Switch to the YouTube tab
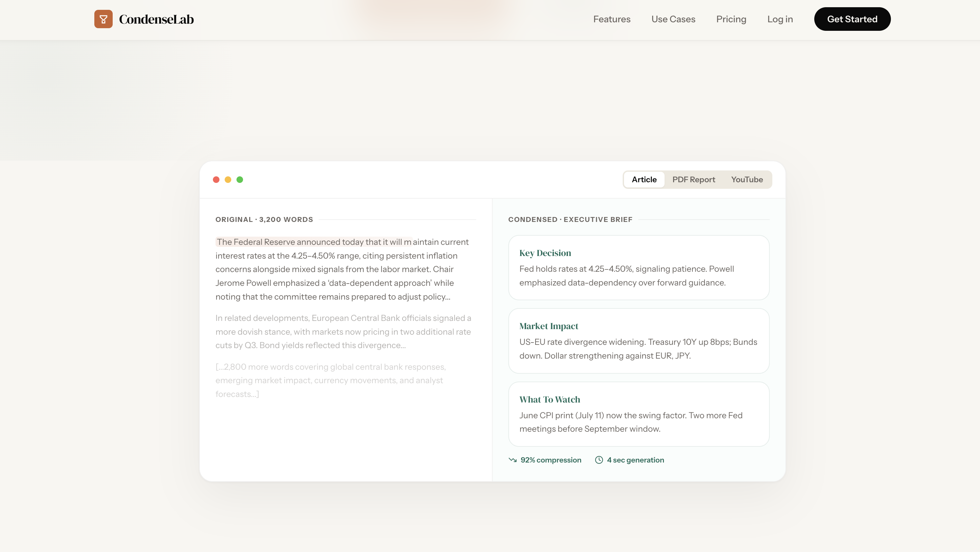Viewport: 980px width, 552px height. (746, 180)
